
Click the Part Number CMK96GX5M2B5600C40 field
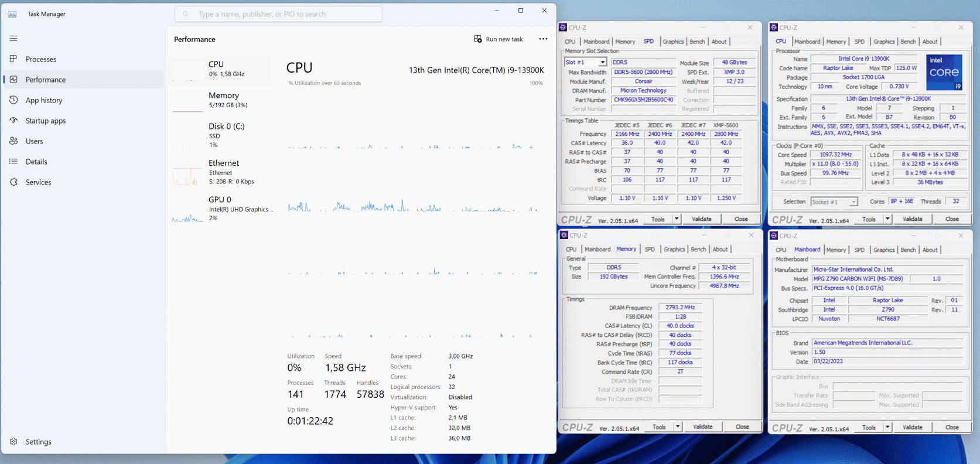(643, 100)
